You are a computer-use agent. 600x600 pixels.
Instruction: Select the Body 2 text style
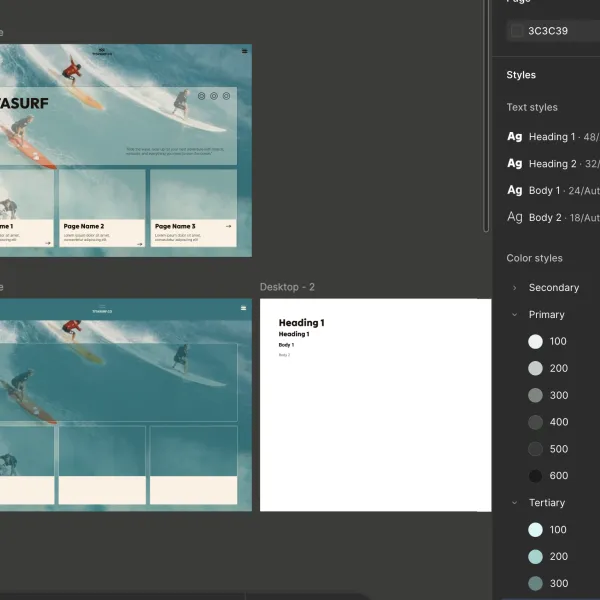coord(553,217)
